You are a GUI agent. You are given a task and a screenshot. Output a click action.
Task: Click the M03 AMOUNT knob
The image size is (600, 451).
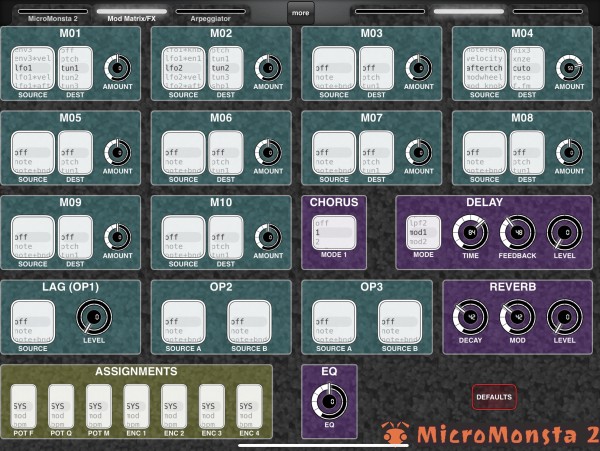coord(419,68)
